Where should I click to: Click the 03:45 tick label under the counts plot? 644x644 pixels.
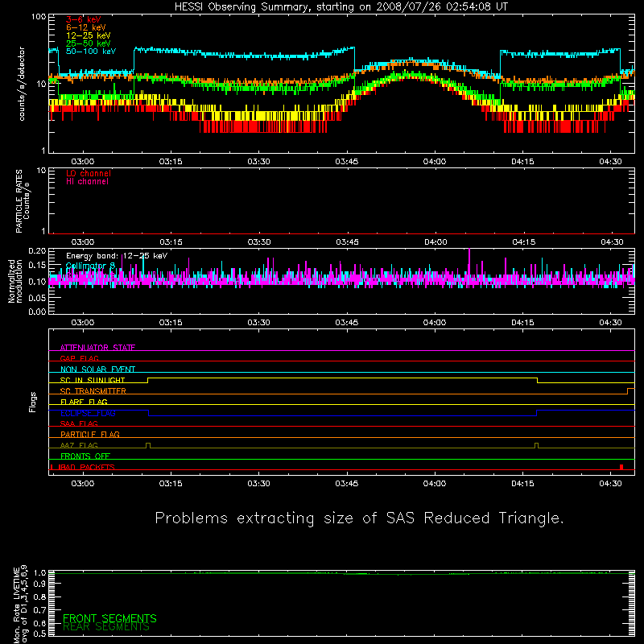point(347,162)
